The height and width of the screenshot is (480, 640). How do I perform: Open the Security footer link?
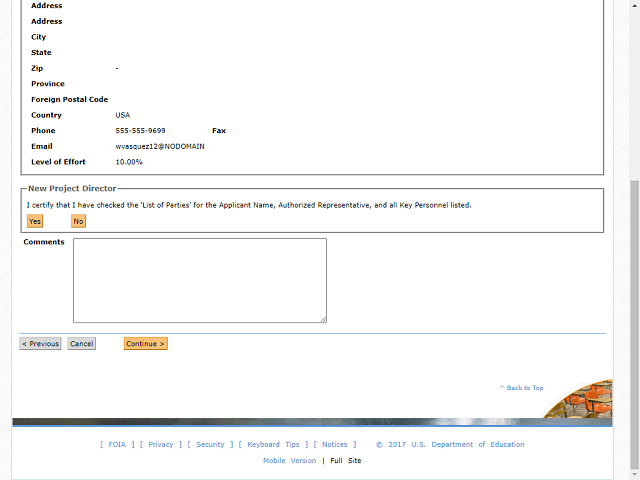pos(210,444)
